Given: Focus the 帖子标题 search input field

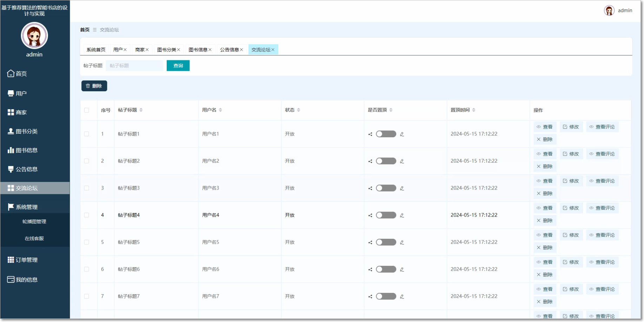Looking at the screenshot, I should (x=134, y=66).
